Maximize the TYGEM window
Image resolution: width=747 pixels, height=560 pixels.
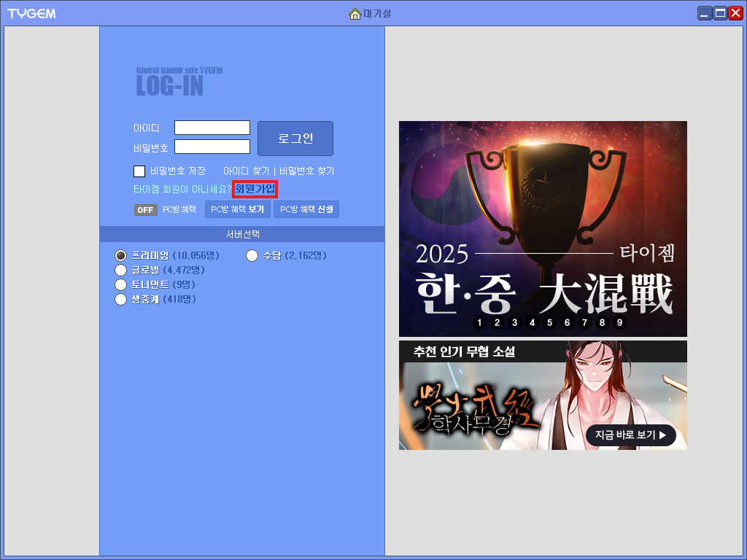tap(720, 13)
